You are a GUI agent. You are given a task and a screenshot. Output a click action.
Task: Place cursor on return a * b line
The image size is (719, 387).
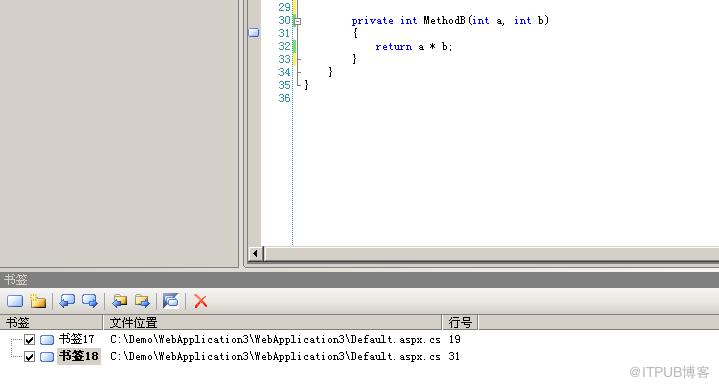coord(414,47)
